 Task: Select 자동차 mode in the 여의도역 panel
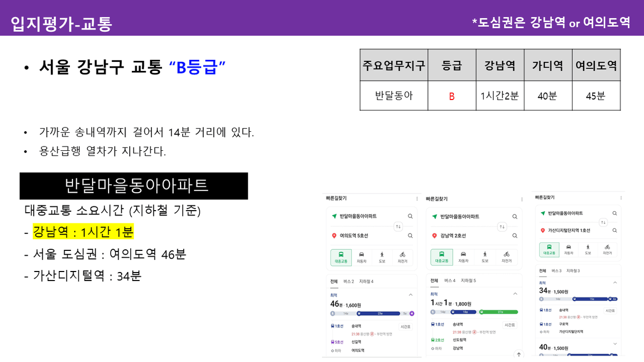362,257
